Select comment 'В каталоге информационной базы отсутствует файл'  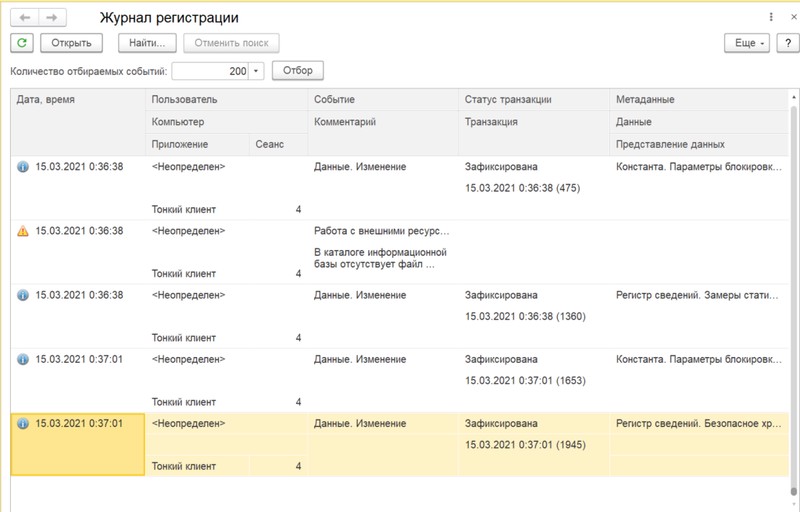(380, 259)
